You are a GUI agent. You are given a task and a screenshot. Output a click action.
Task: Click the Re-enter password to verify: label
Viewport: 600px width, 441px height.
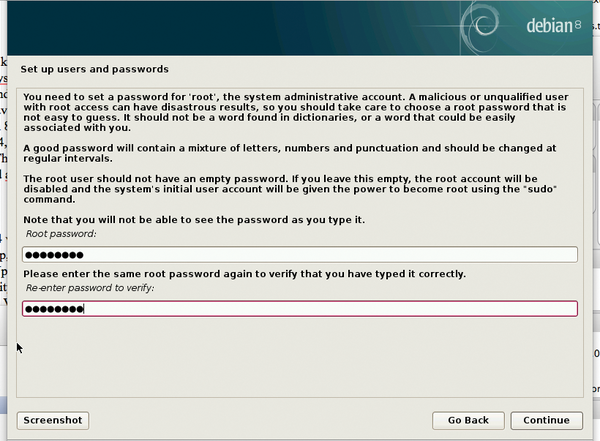(x=90, y=288)
